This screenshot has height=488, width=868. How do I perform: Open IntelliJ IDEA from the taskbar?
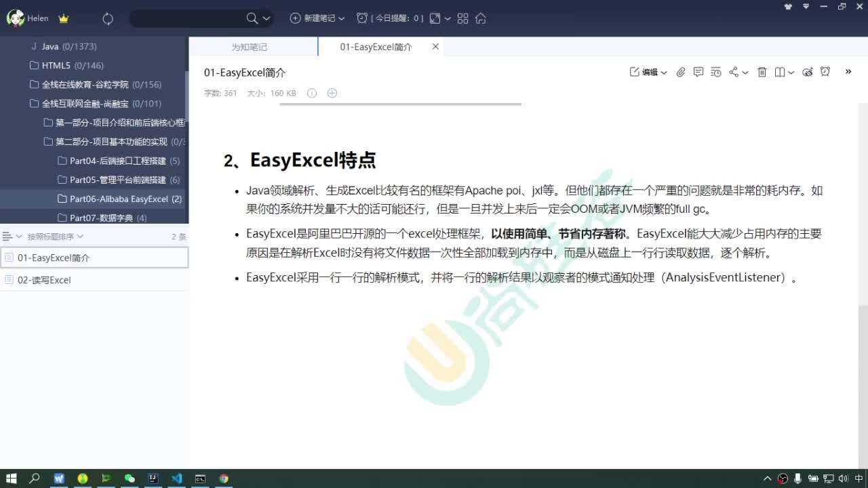(153, 479)
